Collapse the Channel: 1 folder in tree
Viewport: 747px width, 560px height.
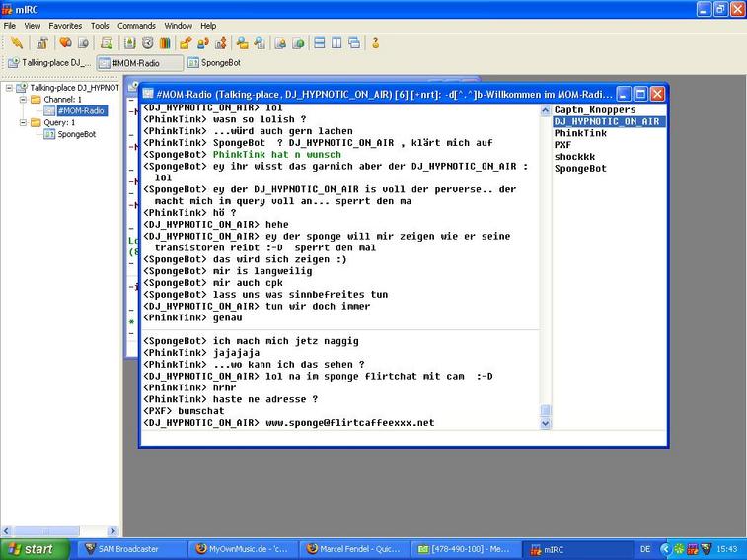pyautogui.click(x=23, y=100)
